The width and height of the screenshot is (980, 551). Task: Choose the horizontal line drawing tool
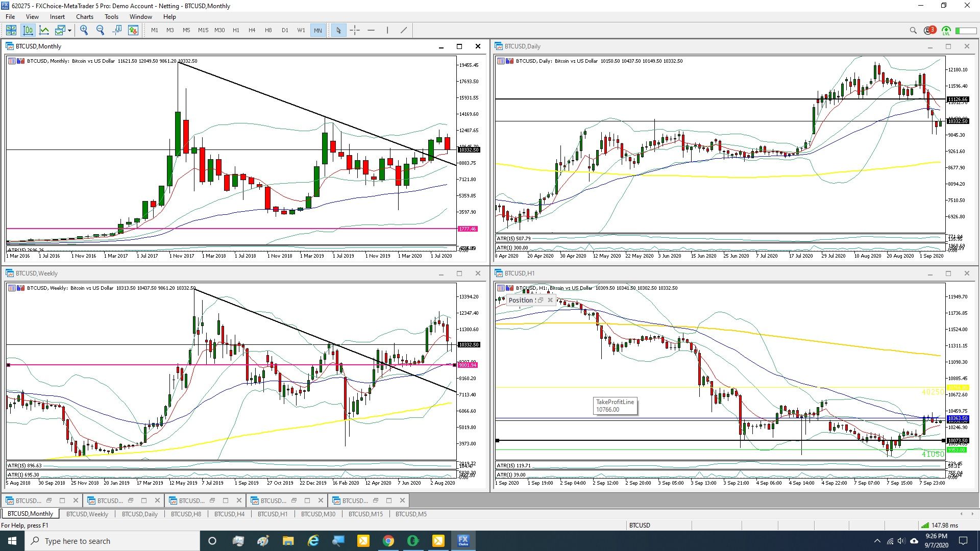pos(371,30)
